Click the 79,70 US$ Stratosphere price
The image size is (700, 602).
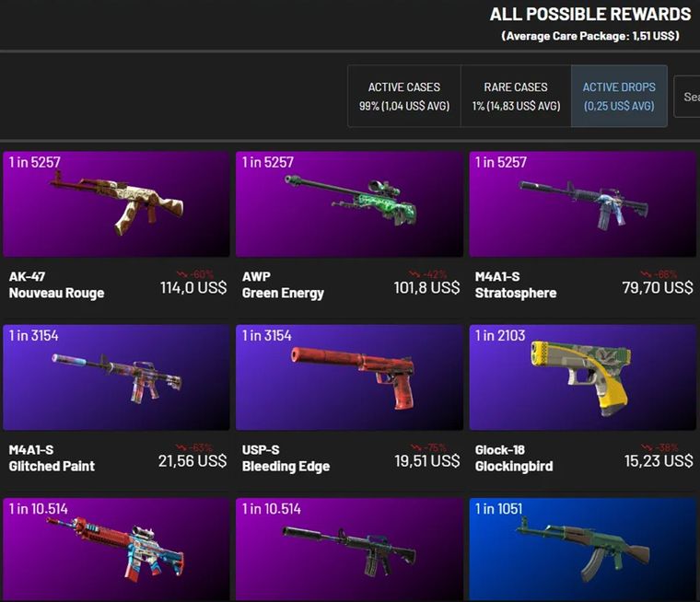(658, 287)
